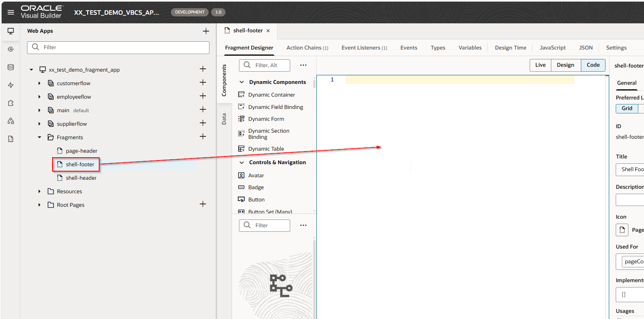The width and height of the screenshot is (644, 319).
Task: Expand the Root Pages folder
Action: click(x=39, y=205)
